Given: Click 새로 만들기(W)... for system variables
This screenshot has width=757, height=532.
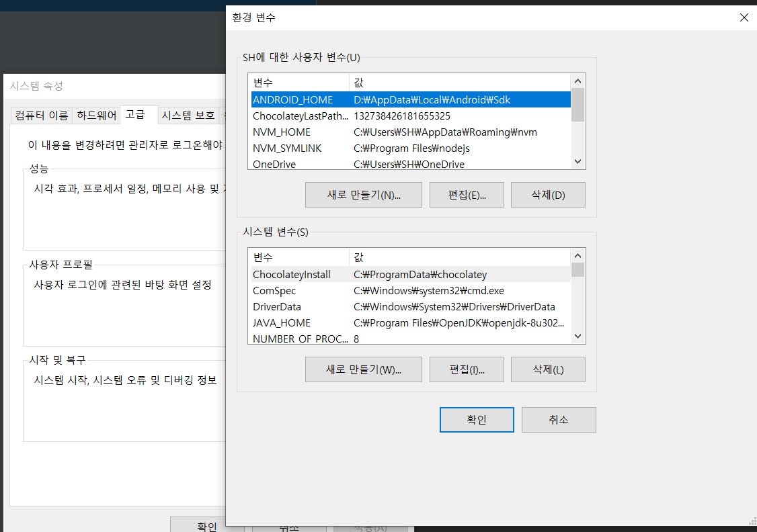Looking at the screenshot, I should (x=364, y=369).
